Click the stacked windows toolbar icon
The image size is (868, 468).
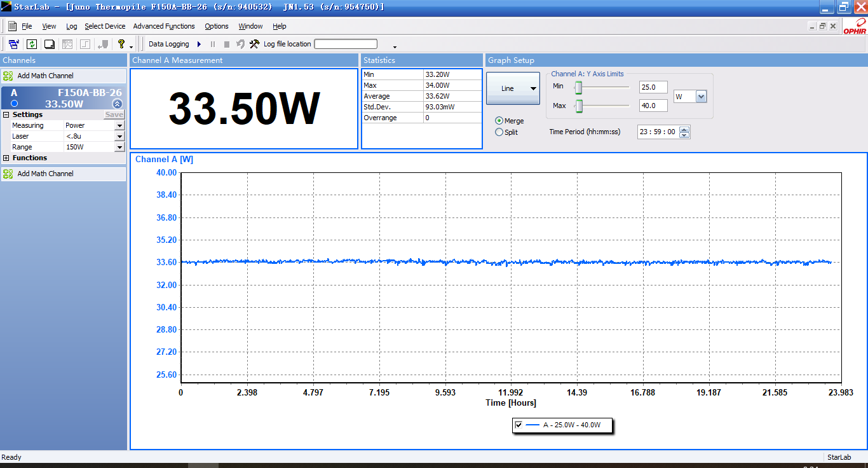point(49,44)
